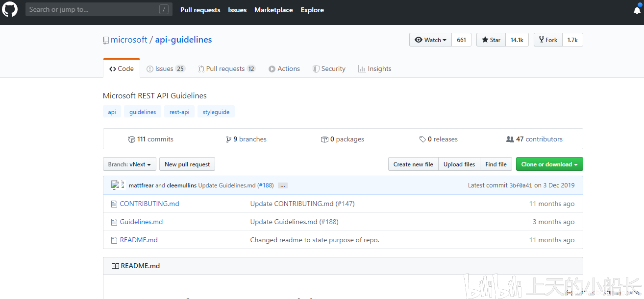Open the Watch dropdown
This screenshot has height=299, width=644.
click(x=431, y=40)
